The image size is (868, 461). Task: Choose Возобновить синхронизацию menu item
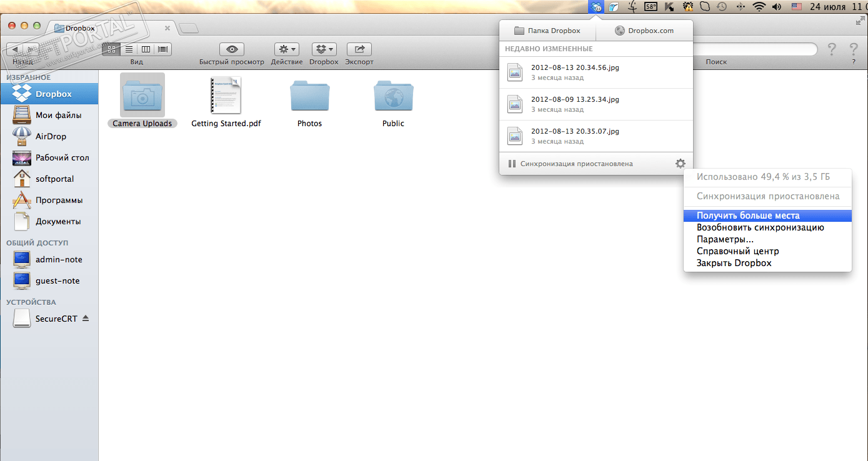768,227
